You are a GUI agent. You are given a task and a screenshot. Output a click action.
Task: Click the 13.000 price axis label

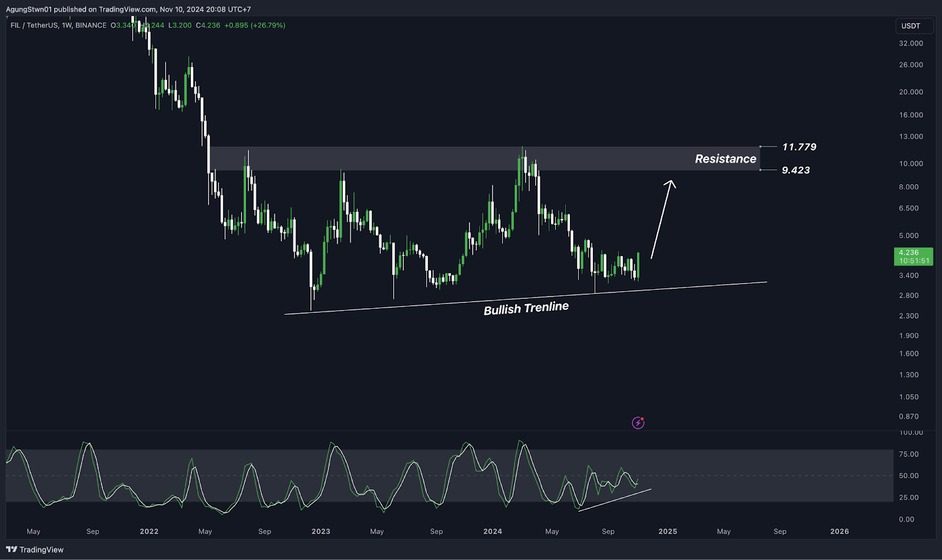coord(911,136)
